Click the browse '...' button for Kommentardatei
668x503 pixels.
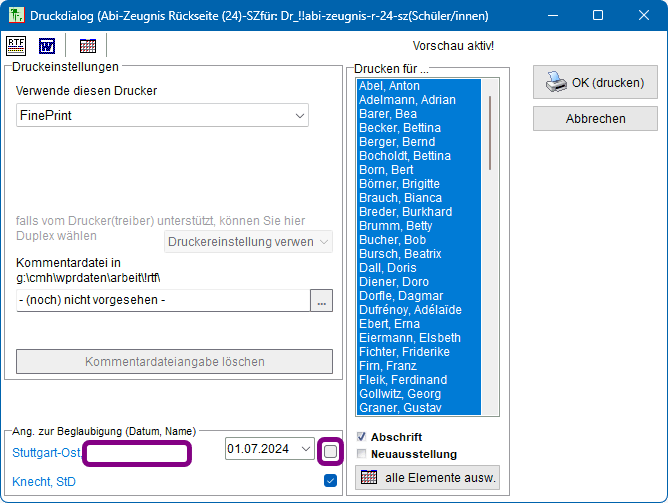pyautogui.click(x=321, y=301)
